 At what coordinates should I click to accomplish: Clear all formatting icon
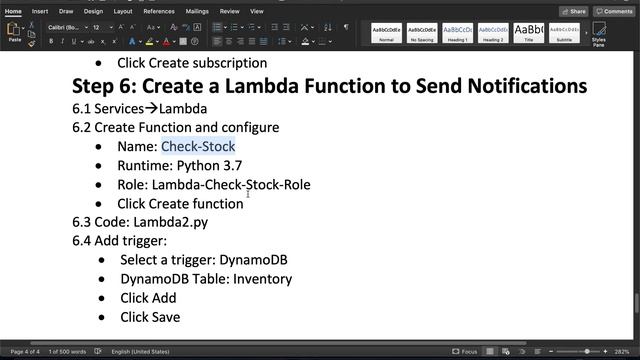[173, 27]
